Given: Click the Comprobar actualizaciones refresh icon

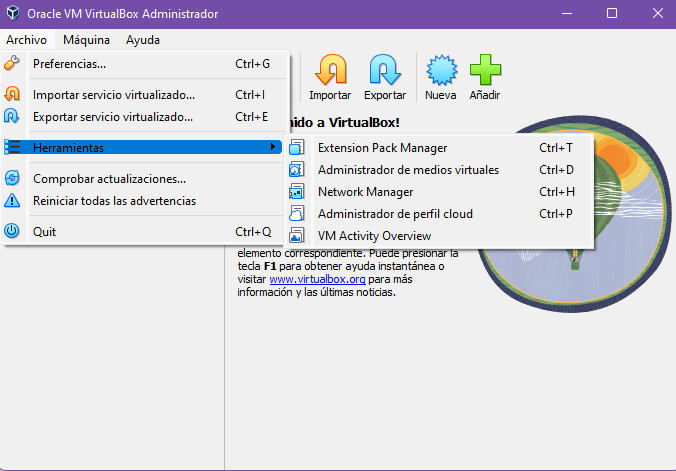Looking at the screenshot, I should (12, 178).
